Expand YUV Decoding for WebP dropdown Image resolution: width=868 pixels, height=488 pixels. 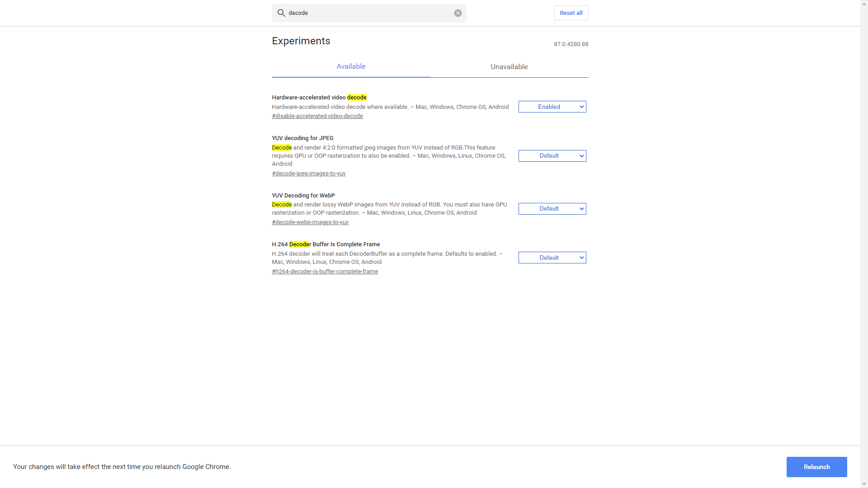click(552, 209)
